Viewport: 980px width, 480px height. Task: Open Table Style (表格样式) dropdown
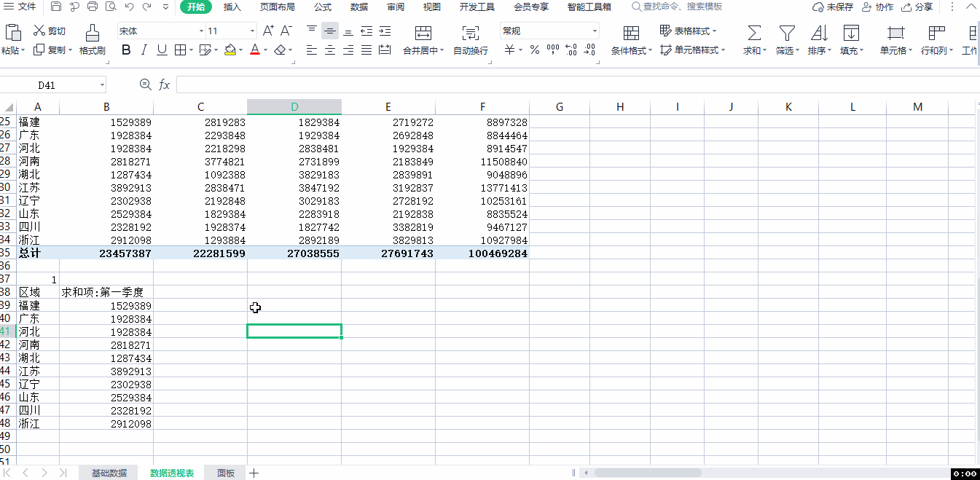pos(689,31)
